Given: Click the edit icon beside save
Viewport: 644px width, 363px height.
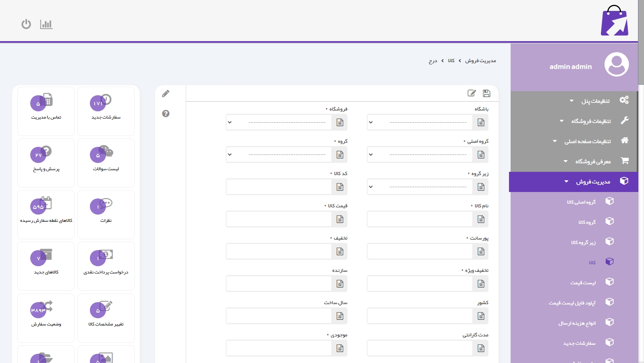Looking at the screenshot, I should 472,94.
